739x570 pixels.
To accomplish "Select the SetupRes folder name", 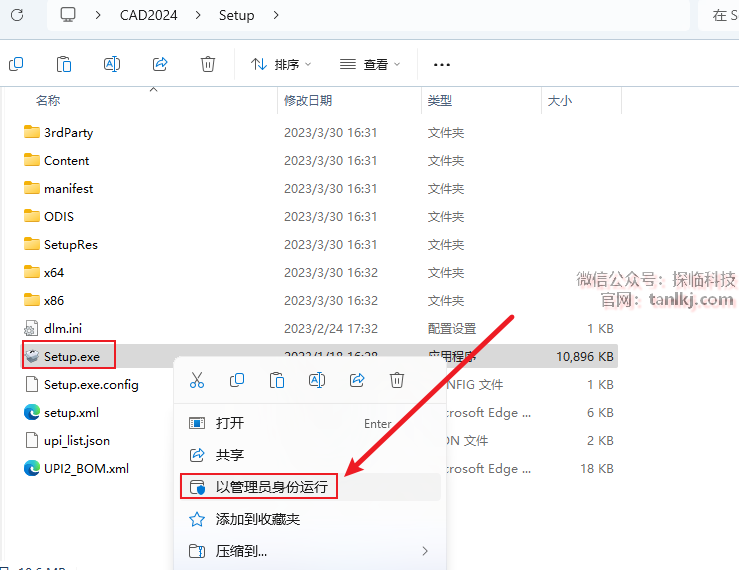I will click(71, 245).
